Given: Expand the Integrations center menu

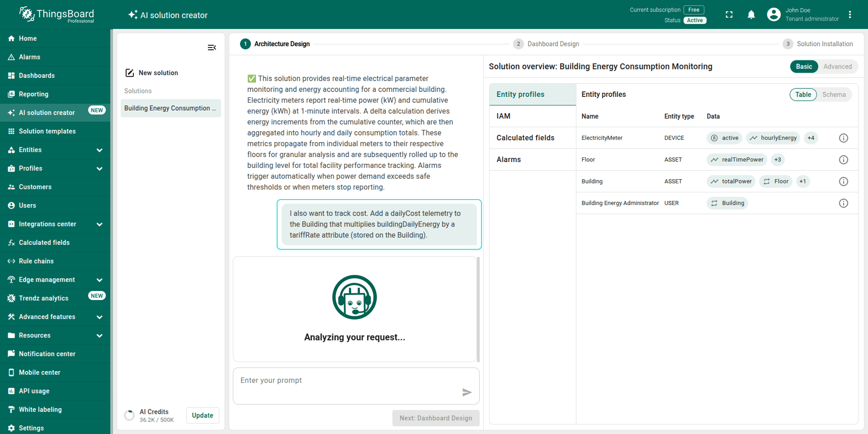Looking at the screenshot, I should click(x=55, y=224).
